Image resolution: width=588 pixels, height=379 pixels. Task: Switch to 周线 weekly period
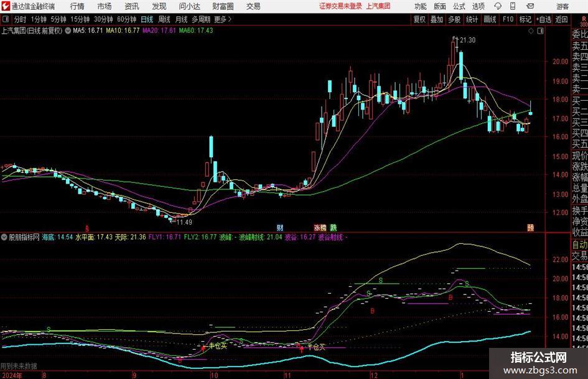[x=164, y=19]
